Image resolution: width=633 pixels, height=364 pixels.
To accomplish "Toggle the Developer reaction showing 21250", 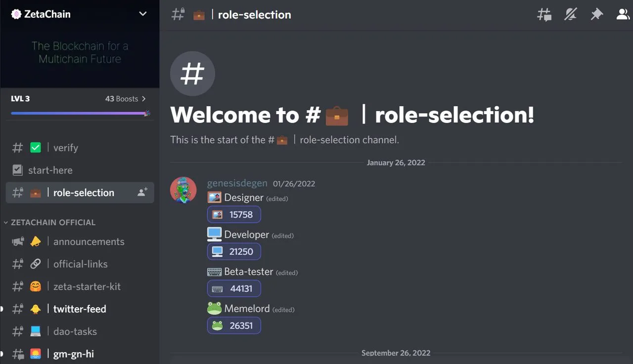I will point(234,251).
